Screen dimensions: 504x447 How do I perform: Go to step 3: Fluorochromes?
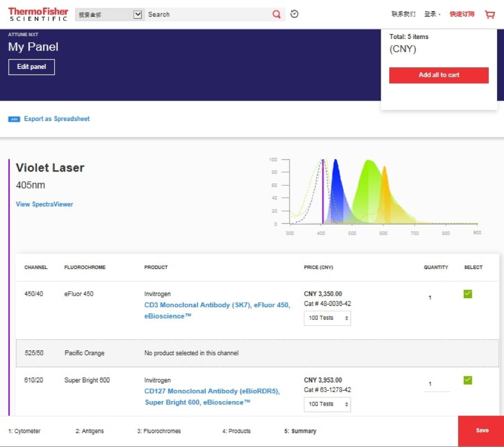pyautogui.click(x=159, y=431)
